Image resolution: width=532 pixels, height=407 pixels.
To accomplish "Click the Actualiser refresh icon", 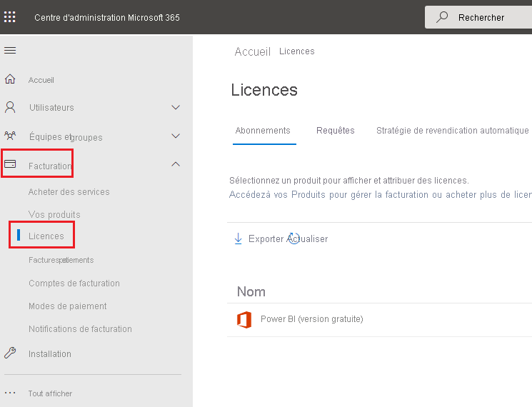I will (x=293, y=238).
